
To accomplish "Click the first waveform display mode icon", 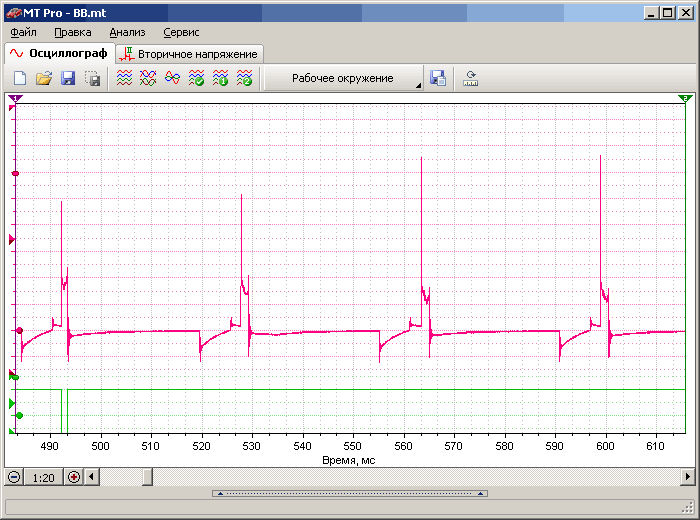I will click(124, 78).
